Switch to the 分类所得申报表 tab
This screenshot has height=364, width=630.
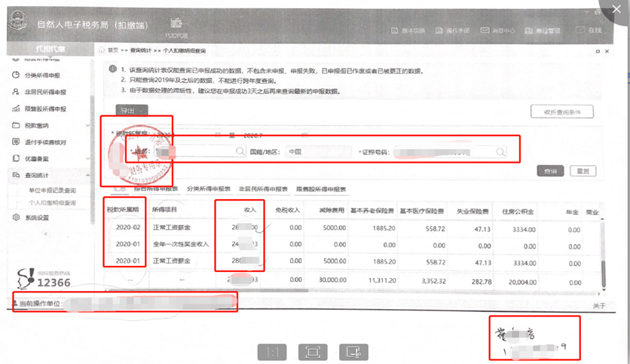[x=207, y=189]
